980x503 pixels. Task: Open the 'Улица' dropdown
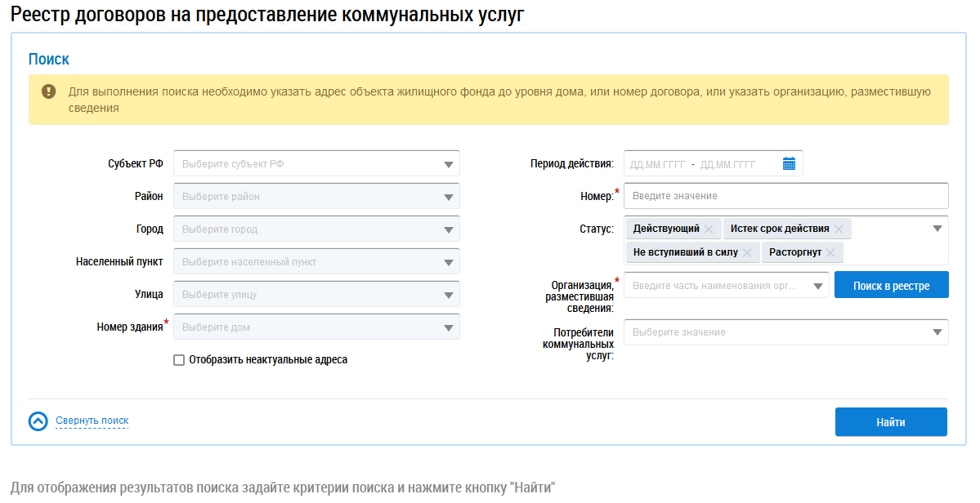click(448, 295)
